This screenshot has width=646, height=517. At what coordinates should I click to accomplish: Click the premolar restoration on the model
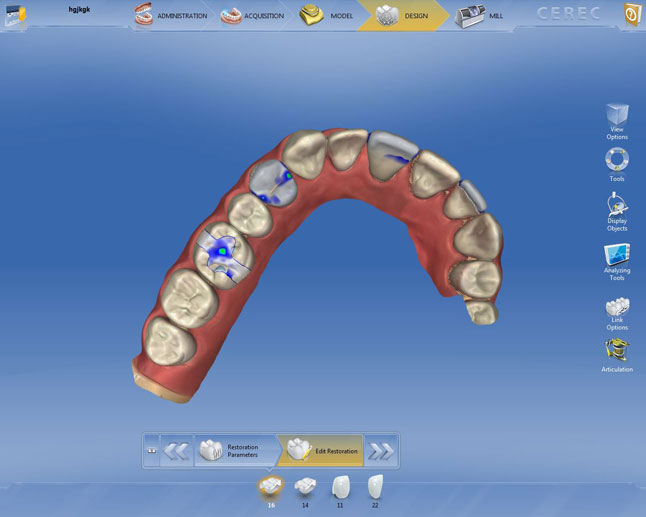click(x=274, y=183)
